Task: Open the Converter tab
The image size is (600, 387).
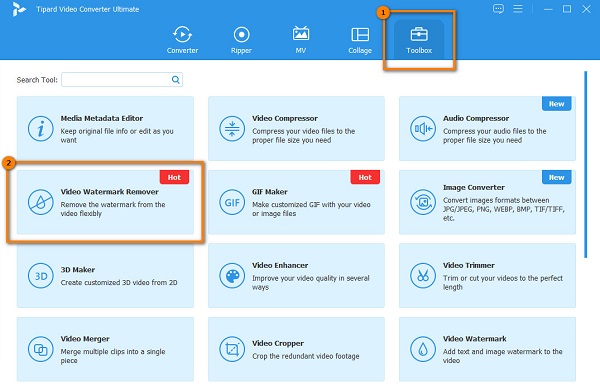Action: point(182,40)
